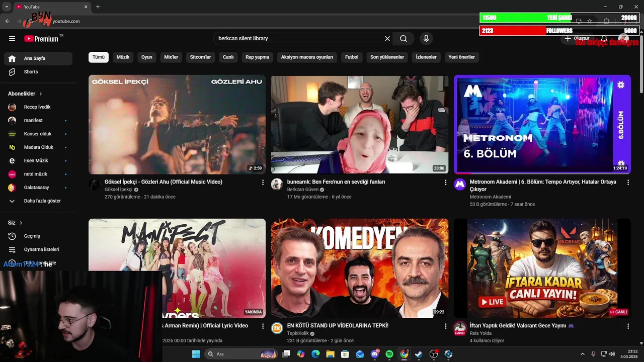The image size is (644, 362).
Task: Open Gözleri Ahu video thumbnail
Action: [x=177, y=124]
